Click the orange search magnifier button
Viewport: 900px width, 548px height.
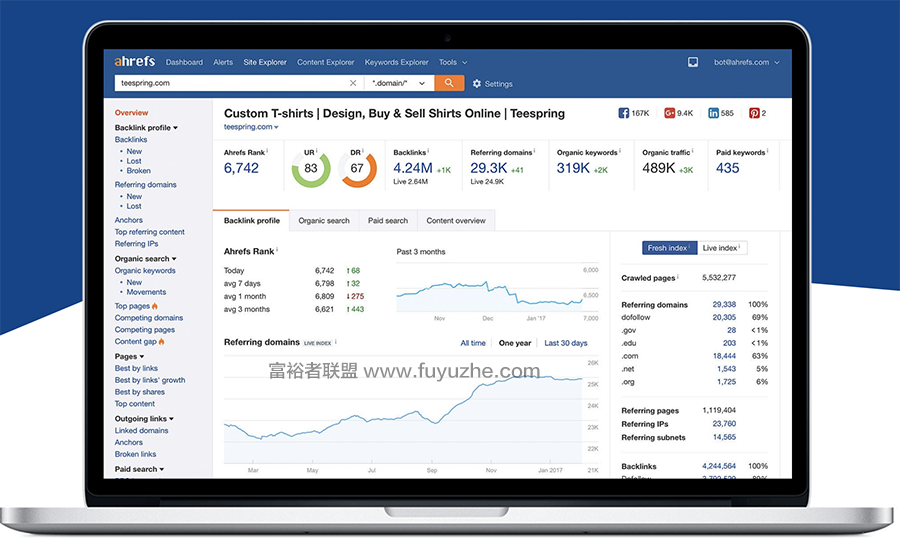[x=449, y=83]
